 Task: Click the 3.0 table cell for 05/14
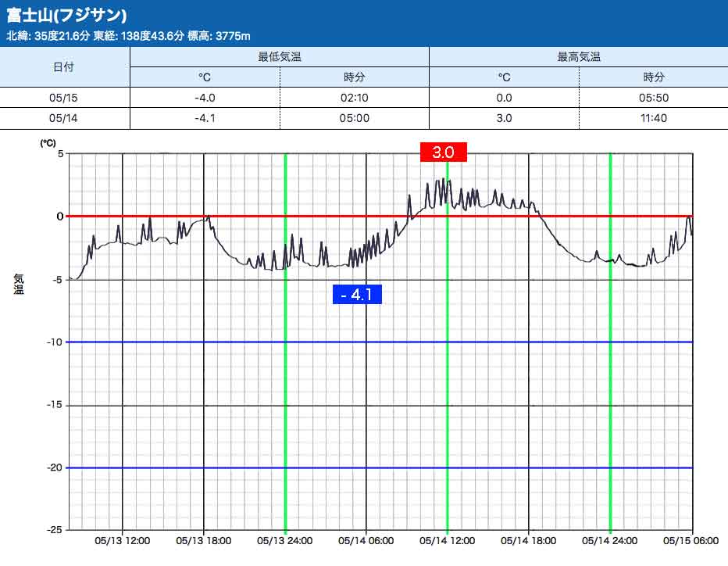click(505, 118)
